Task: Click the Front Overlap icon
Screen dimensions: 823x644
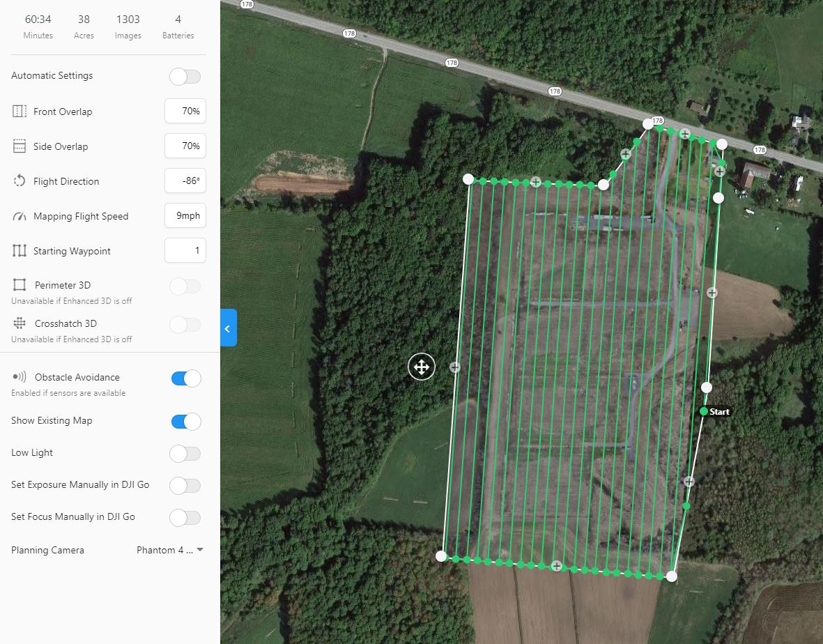Action: pyautogui.click(x=20, y=112)
